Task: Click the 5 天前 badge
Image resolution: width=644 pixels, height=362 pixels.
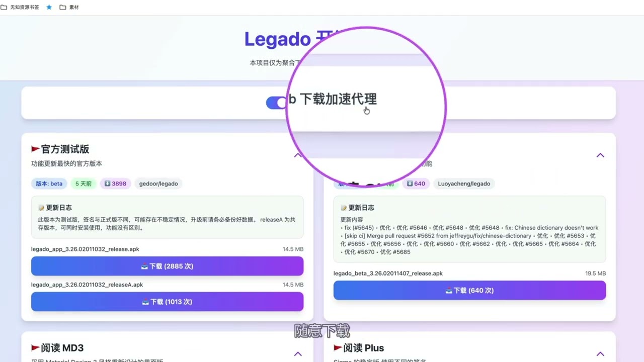Action: pos(84,184)
